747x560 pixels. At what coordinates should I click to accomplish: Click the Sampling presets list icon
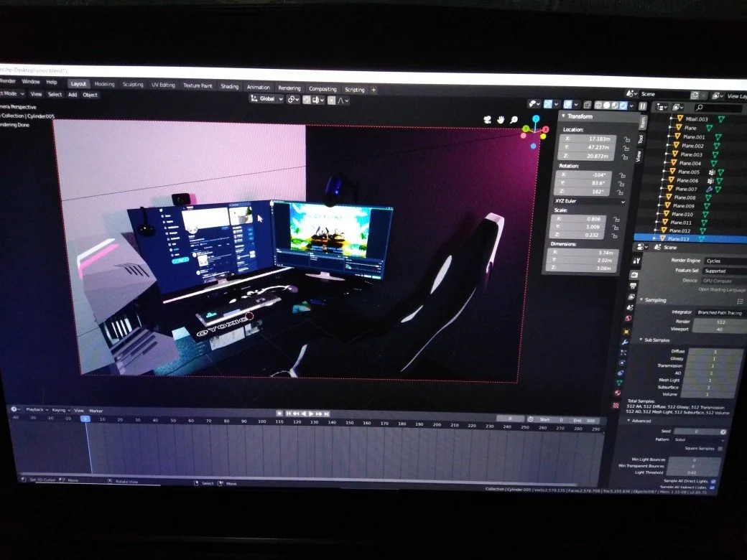(x=740, y=302)
